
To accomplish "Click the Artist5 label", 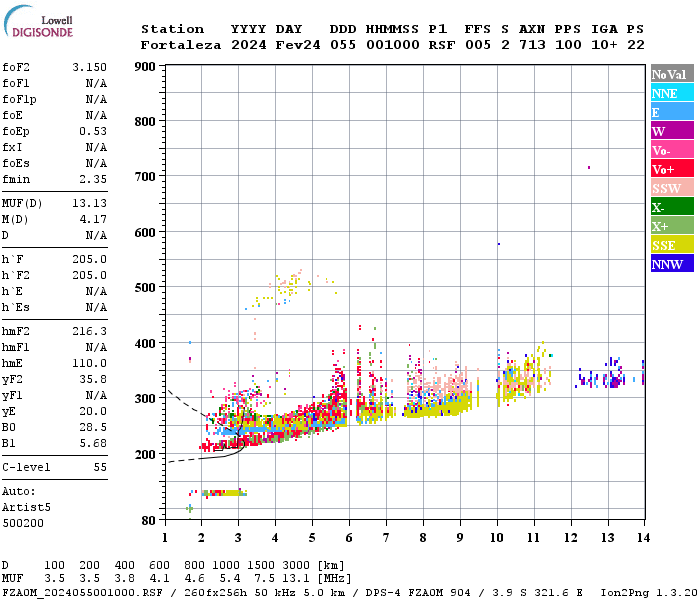I will (26, 508).
